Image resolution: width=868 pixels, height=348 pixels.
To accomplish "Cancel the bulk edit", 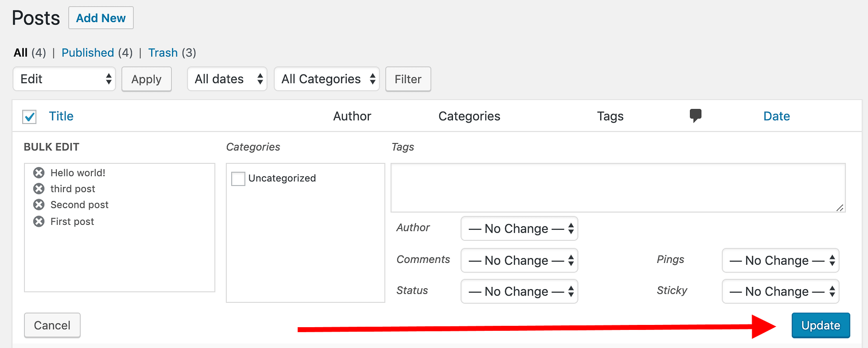I will (52, 325).
